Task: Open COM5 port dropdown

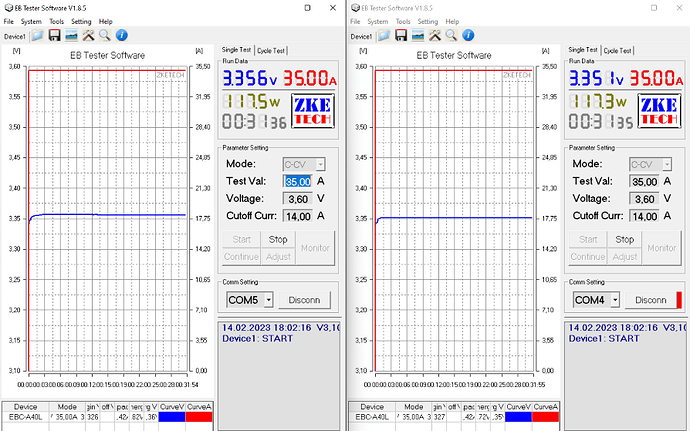Action: coord(268,300)
